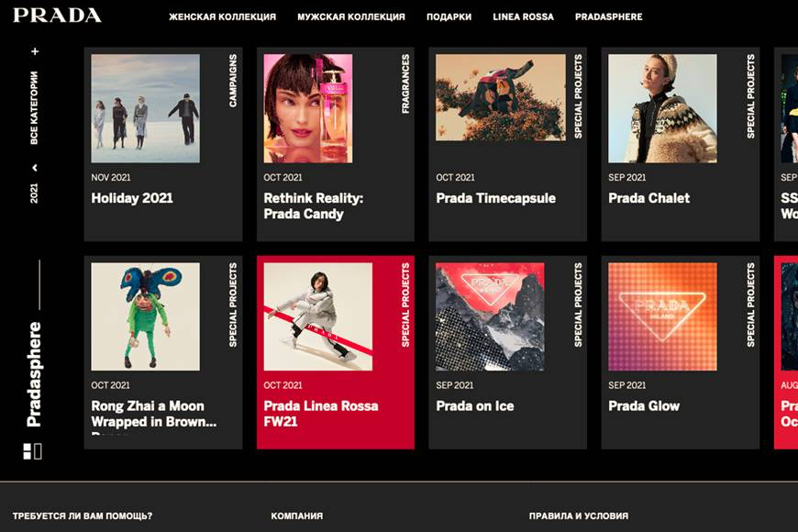Open Правила и условия footer section

(x=579, y=515)
